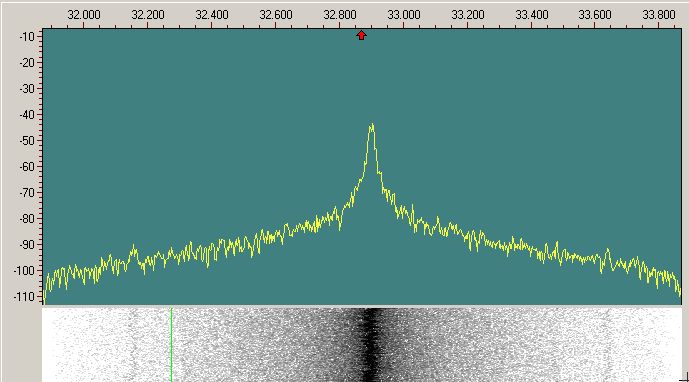Click the -30 dB level label

tap(27, 89)
